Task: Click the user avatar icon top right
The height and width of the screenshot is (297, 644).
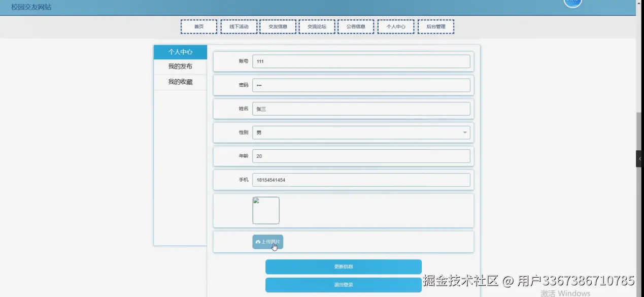Action: pos(572,3)
